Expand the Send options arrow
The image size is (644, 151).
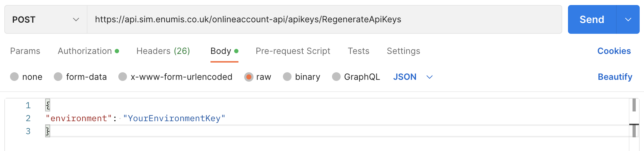click(x=628, y=19)
